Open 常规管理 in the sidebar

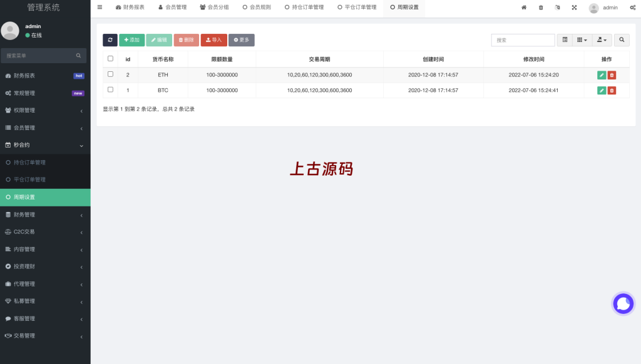[45, 93]
